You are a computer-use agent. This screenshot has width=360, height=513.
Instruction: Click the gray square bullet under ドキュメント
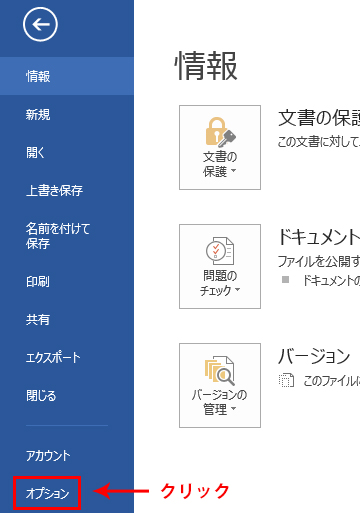pyautogui.click(x=285, y=279)
